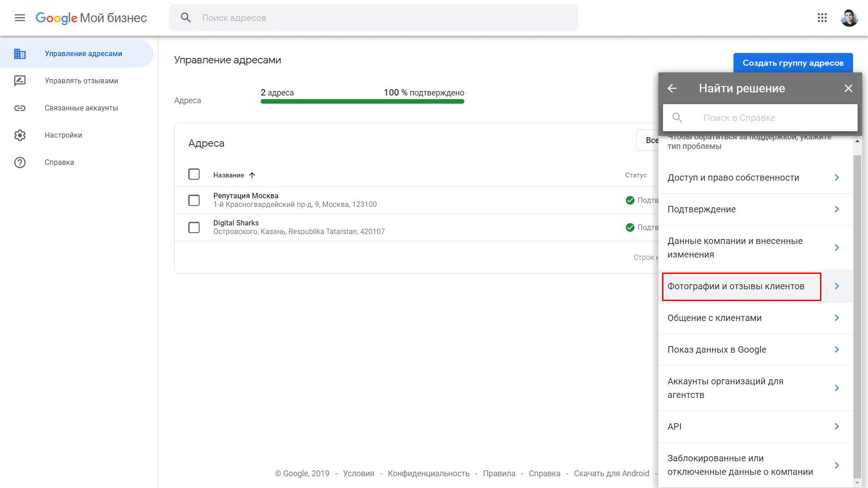Open Связанные аккаунты in the sidebar

(x=76, y=108)
